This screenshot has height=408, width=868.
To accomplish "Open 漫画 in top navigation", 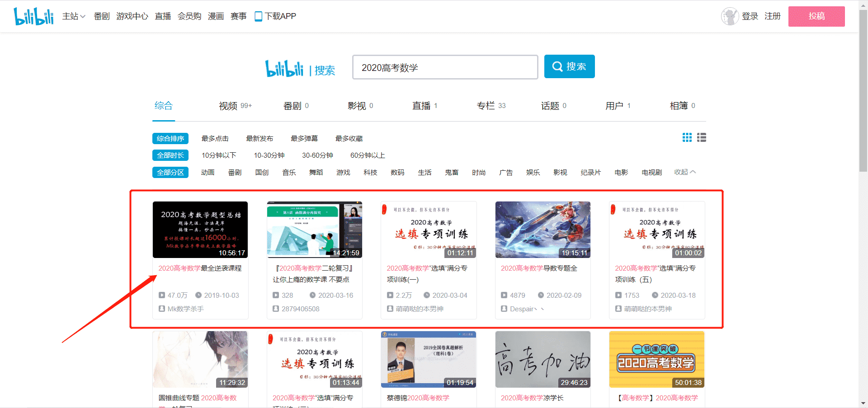I will 216,16.
